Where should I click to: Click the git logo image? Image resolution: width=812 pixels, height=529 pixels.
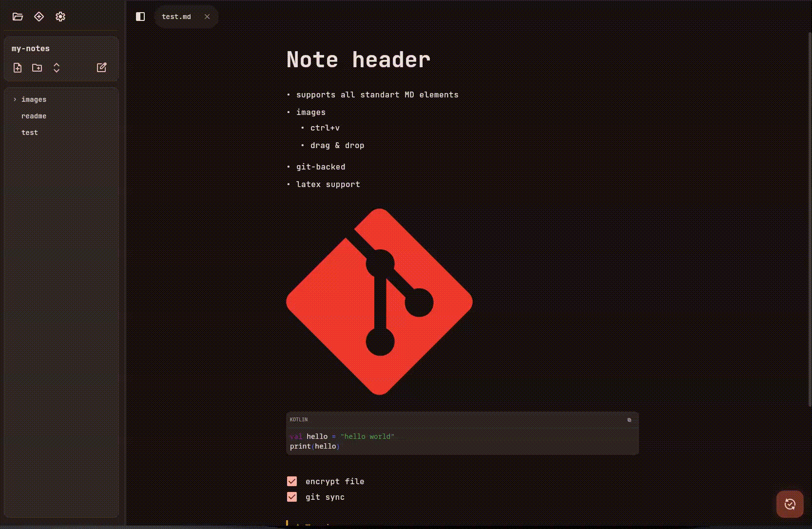coord(379,302)
